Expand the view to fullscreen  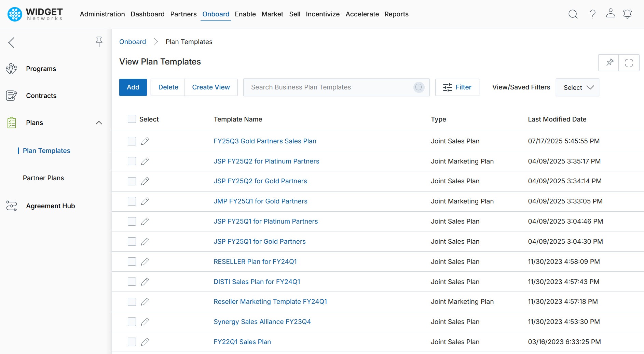[x=629, y=63]
